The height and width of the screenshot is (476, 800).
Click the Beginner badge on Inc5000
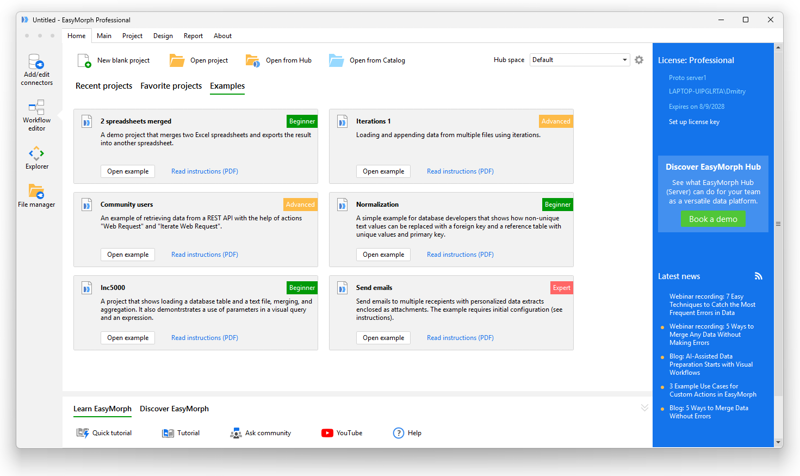[x=302, y=288]
